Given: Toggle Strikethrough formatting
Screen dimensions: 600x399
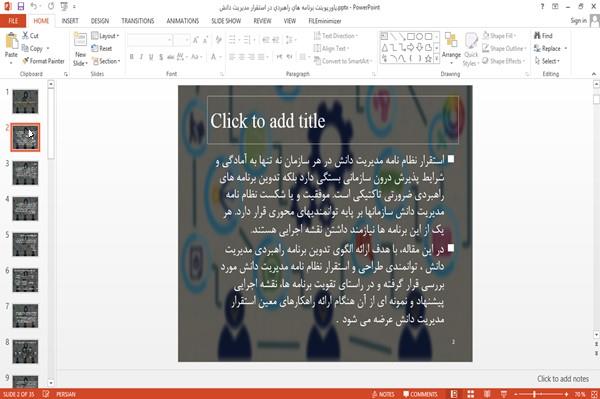Looking at the screenshot, I should tap(171, 57).
